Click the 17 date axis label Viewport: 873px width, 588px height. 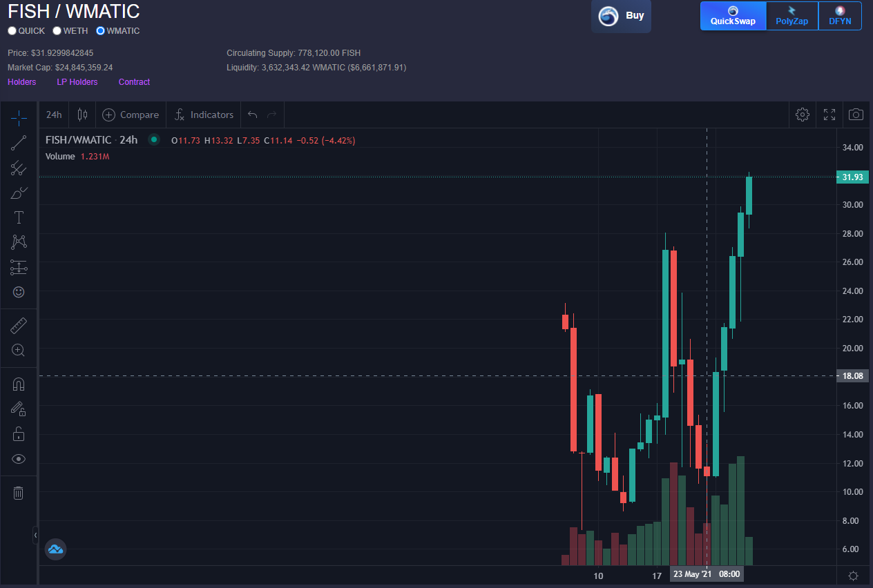point(658,576)
